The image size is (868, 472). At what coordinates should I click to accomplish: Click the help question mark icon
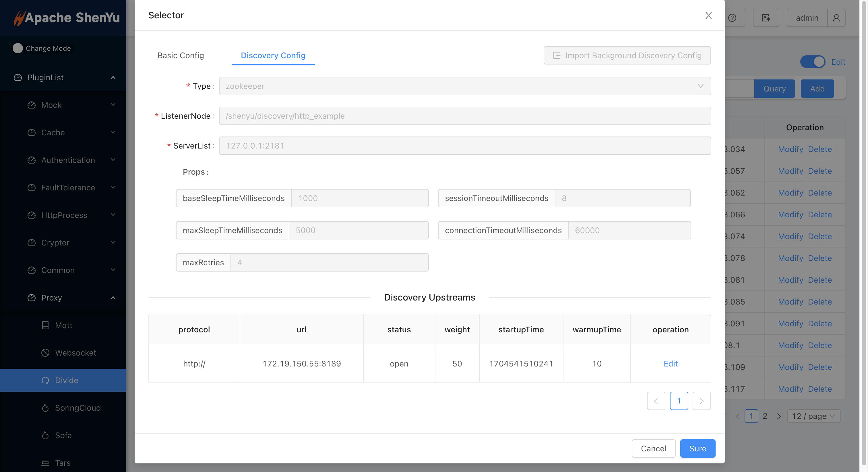click(732, 18)
